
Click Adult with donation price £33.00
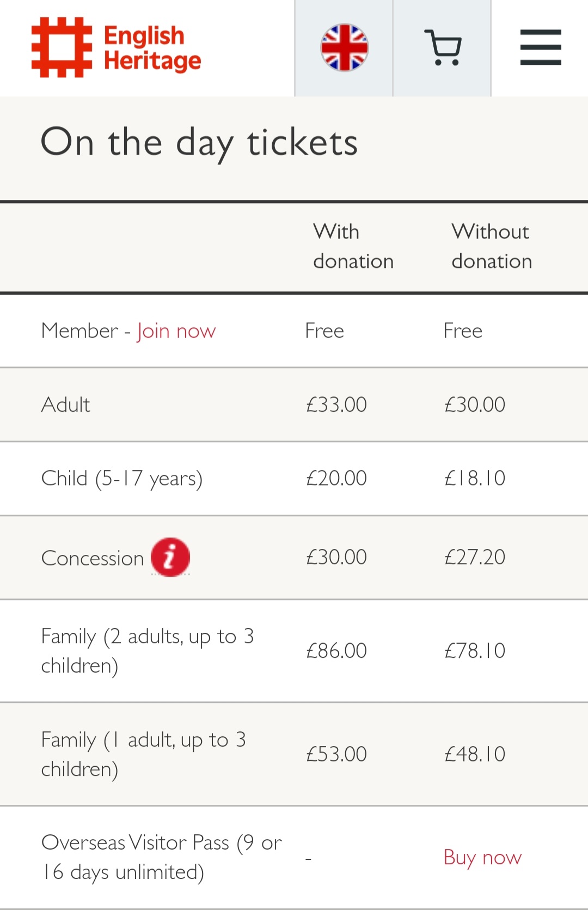[336, 405]
